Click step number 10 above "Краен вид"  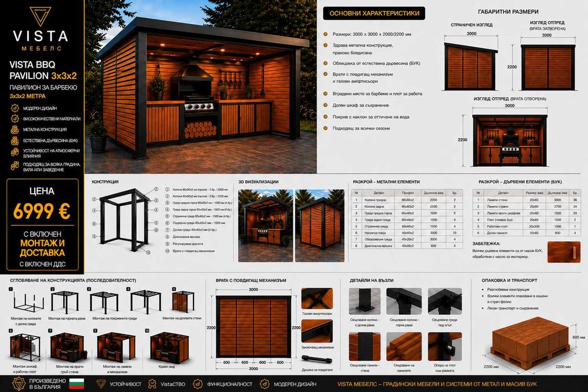click(147, 331)
